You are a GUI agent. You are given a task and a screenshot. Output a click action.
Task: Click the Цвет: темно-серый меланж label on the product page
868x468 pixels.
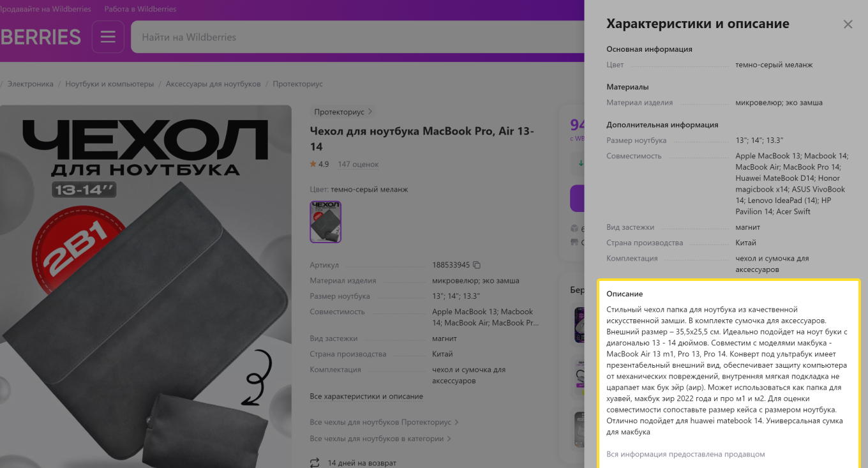[x=359, y=189]
